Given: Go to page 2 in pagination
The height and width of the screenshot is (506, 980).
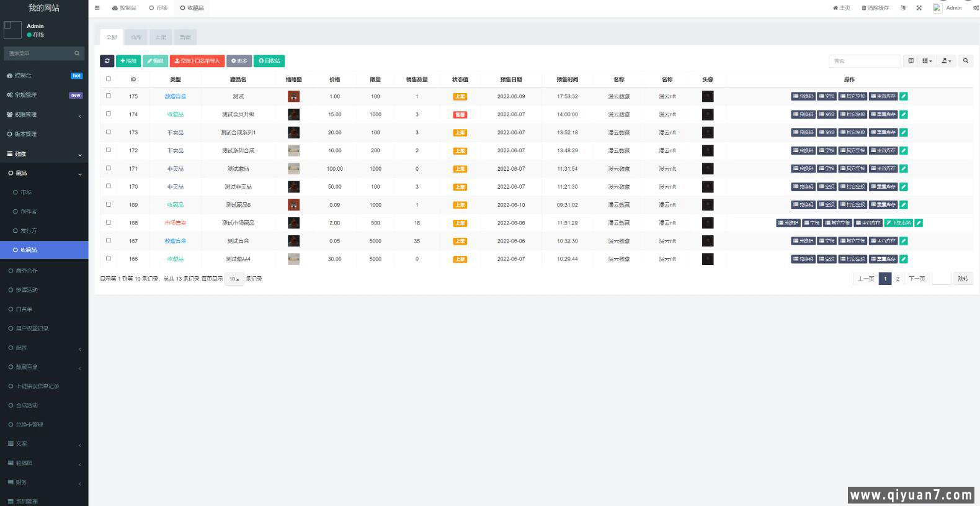Looking at the screenshot, I should [898, 279].
